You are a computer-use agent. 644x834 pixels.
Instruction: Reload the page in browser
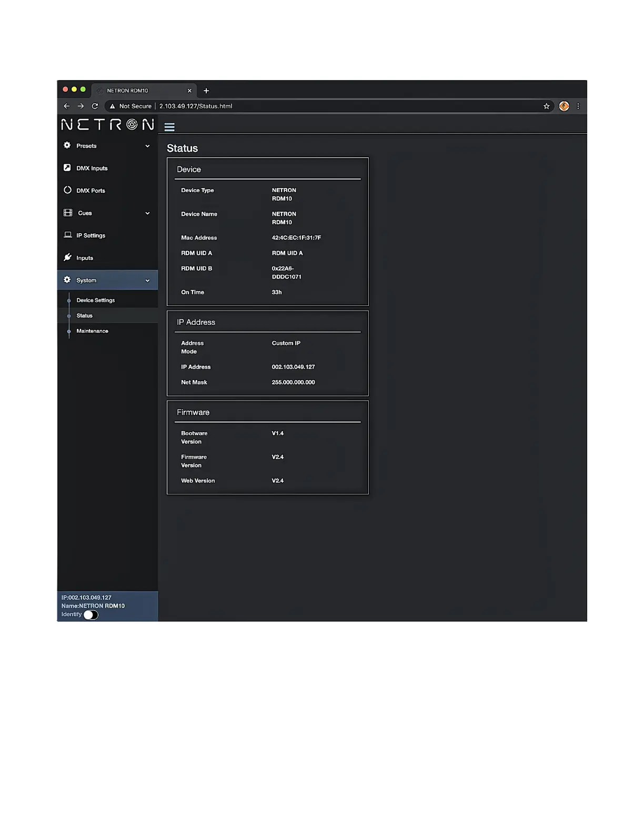point(95,106)
